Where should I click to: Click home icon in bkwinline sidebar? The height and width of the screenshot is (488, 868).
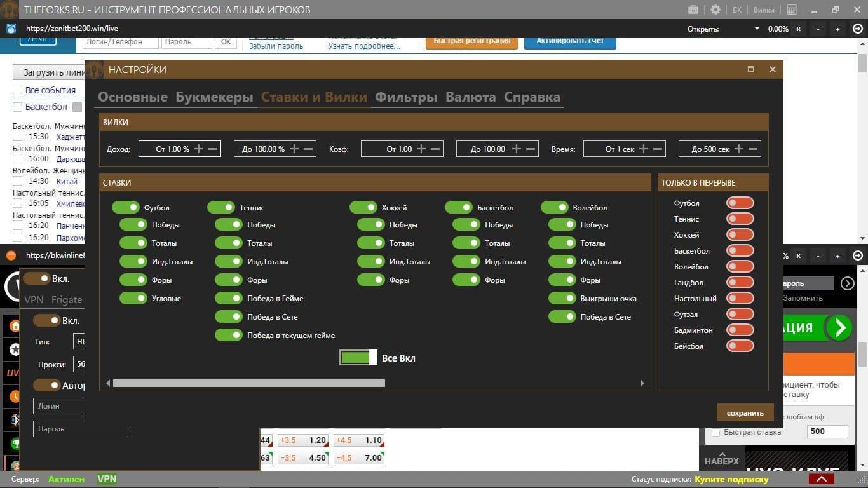pos(14,326)
